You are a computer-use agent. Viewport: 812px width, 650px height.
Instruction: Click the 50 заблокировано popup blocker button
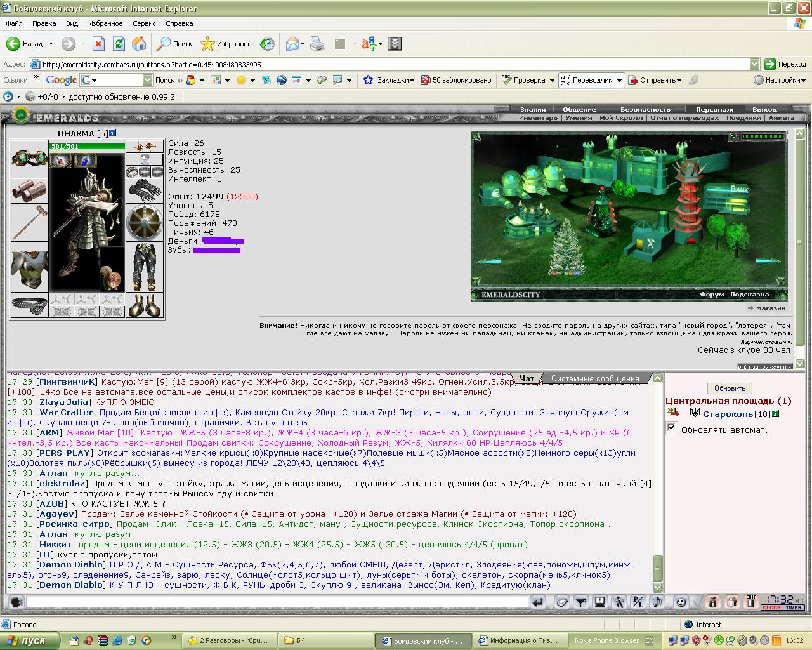(457, 80)
